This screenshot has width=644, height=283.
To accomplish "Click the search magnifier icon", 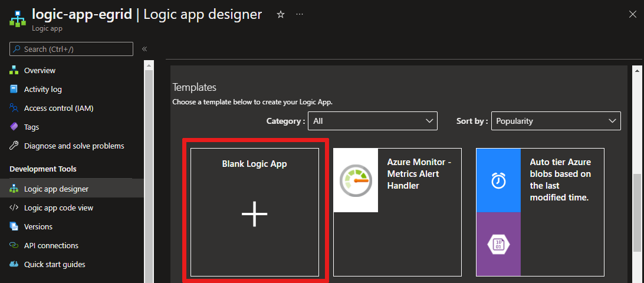I will pos(17,49).
